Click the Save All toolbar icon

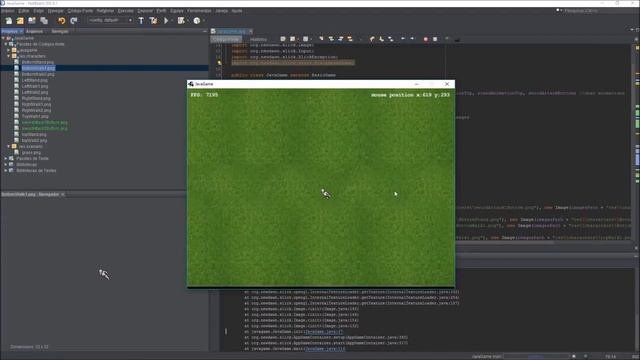click(44, 20)
